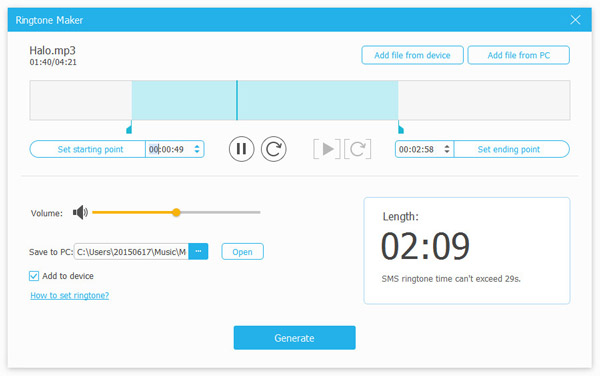Click the bracketed loop selection icon
600x376 pixels.
pos(357,149)
